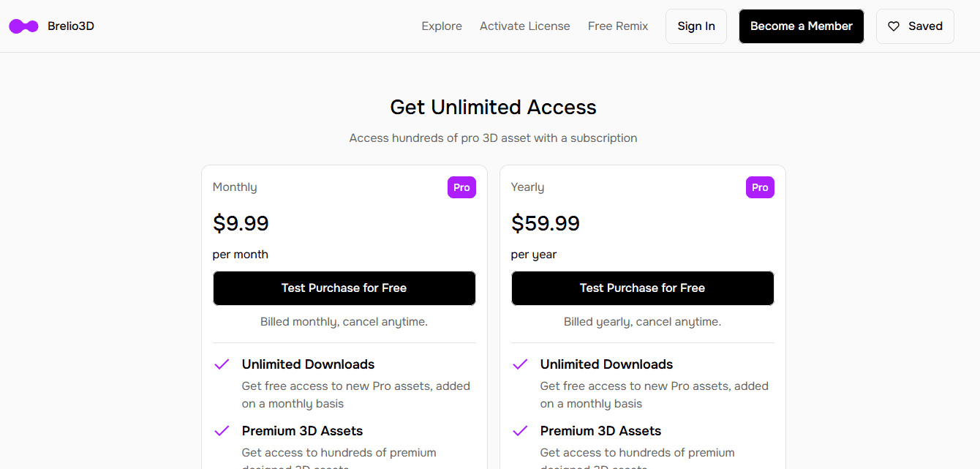Viewport: 980px width, 469px height.
Task: Click the checkmark beside Monthly Unlimited Downloads
Action: pyautogui.click(x=222, y=364)
